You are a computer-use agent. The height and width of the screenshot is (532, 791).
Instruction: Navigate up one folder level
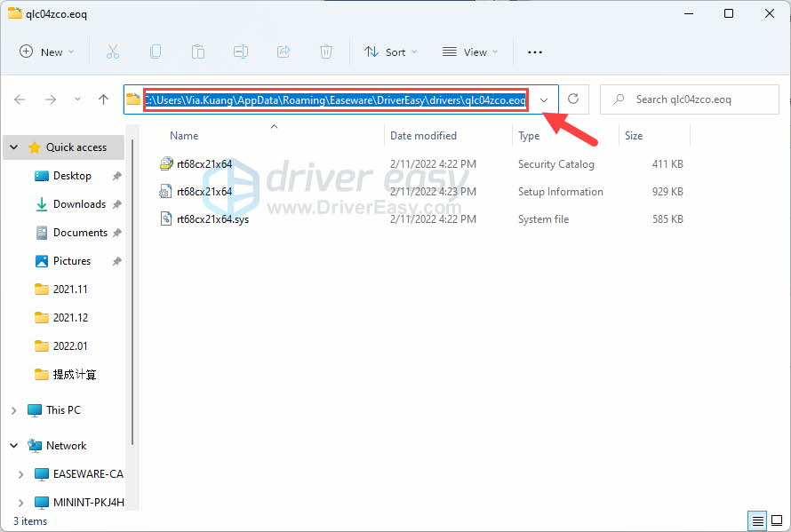click(102, 99)
